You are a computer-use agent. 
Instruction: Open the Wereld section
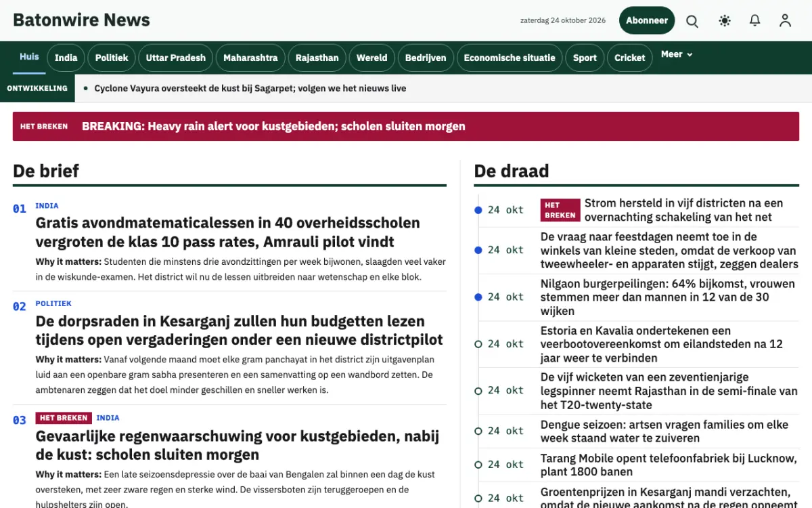372,58
